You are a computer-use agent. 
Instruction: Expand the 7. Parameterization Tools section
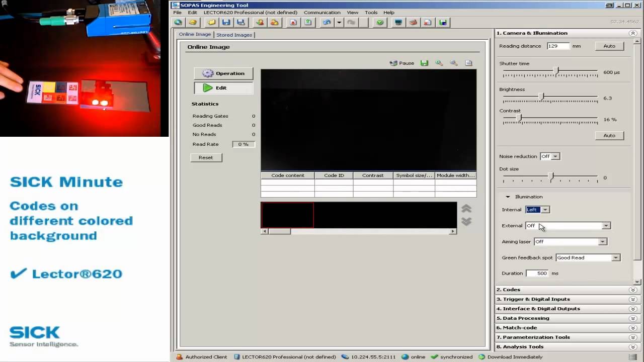pyautogui.click(x=633, y=337)
